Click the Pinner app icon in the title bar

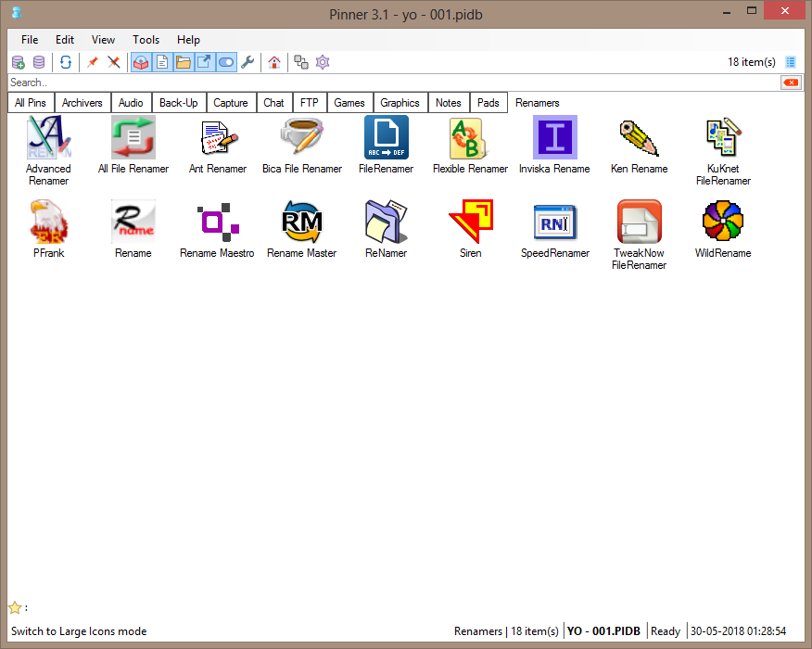17,13
